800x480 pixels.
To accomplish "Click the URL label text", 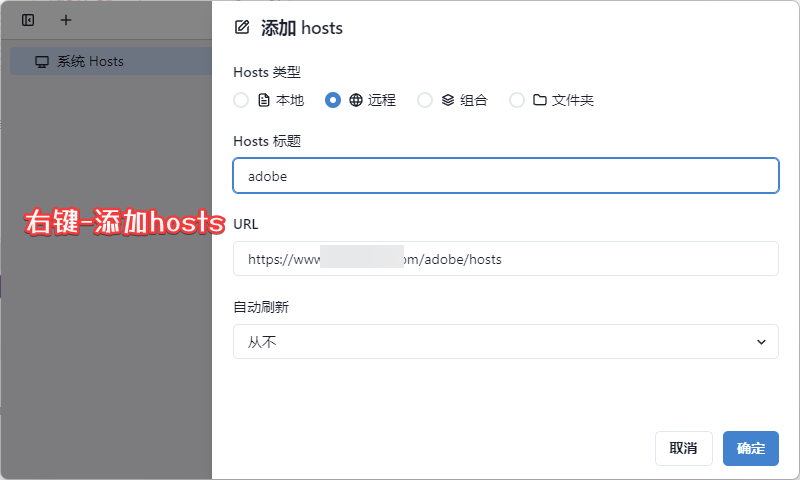I will (x=245, y=224).
